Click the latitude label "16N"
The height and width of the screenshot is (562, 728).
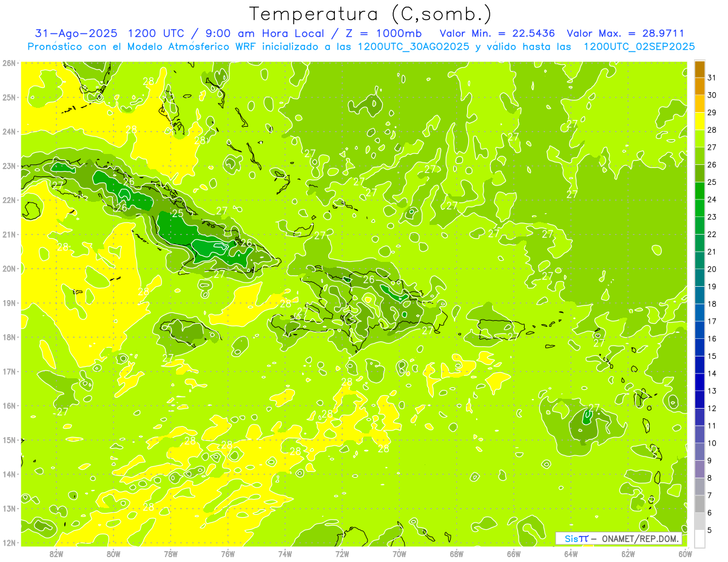[x=8, y=406]
